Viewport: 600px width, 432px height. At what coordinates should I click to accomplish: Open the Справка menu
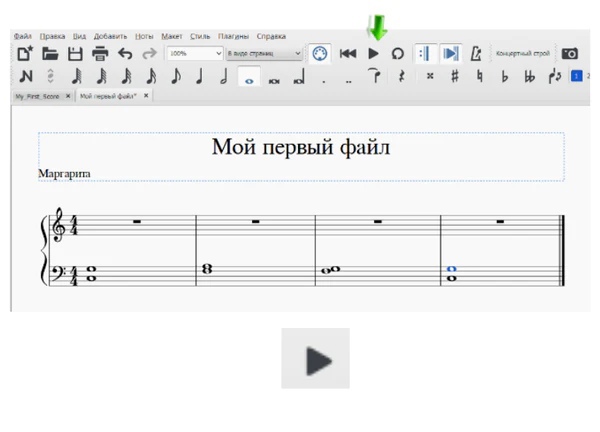coord(271,36)
